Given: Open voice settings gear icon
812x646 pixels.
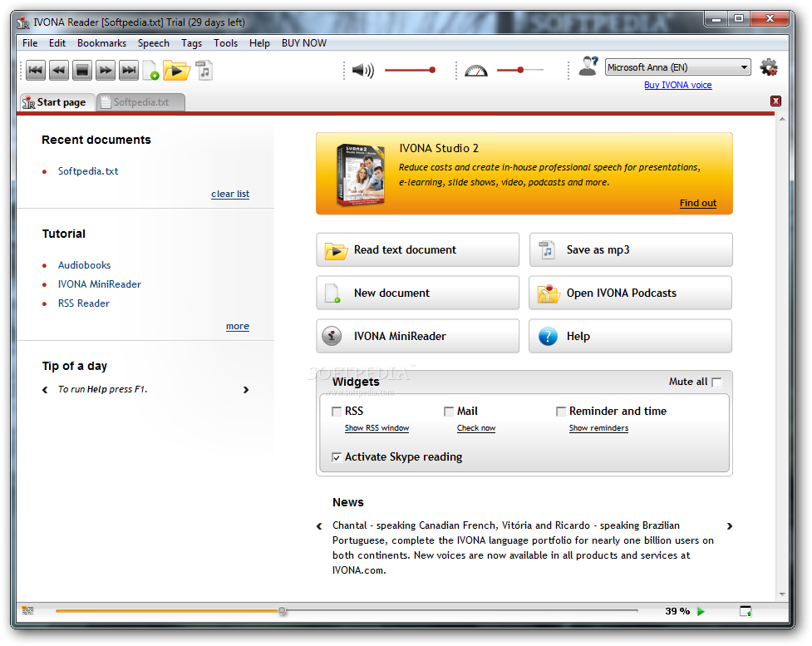Looking at the screenshot, I should pos(769,67).
